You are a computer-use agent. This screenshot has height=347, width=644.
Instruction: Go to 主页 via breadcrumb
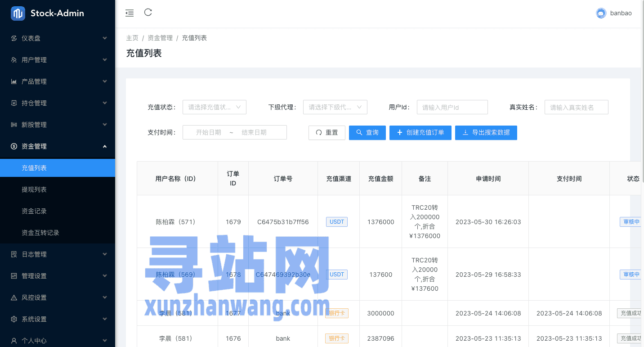(132, 38)
